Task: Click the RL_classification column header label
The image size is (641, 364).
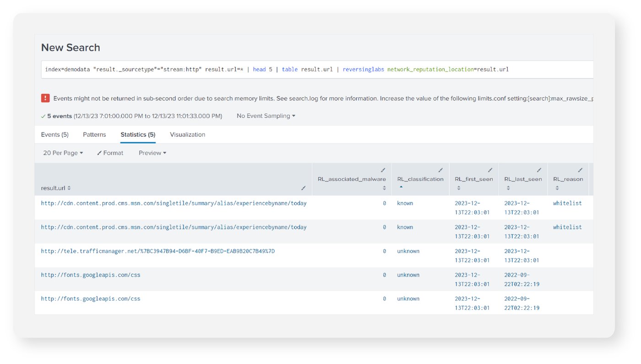Action: tap(420, 179)
